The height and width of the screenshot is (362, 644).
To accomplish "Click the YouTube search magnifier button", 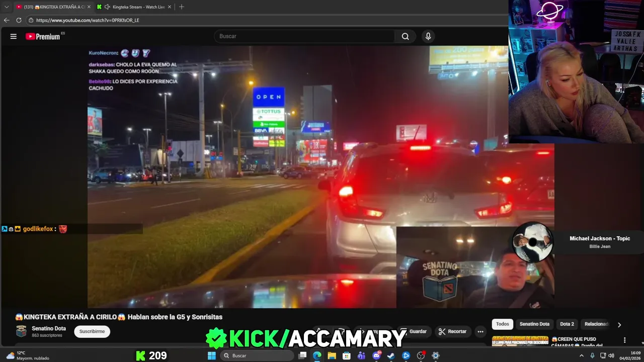I will (x=405, y=36).
